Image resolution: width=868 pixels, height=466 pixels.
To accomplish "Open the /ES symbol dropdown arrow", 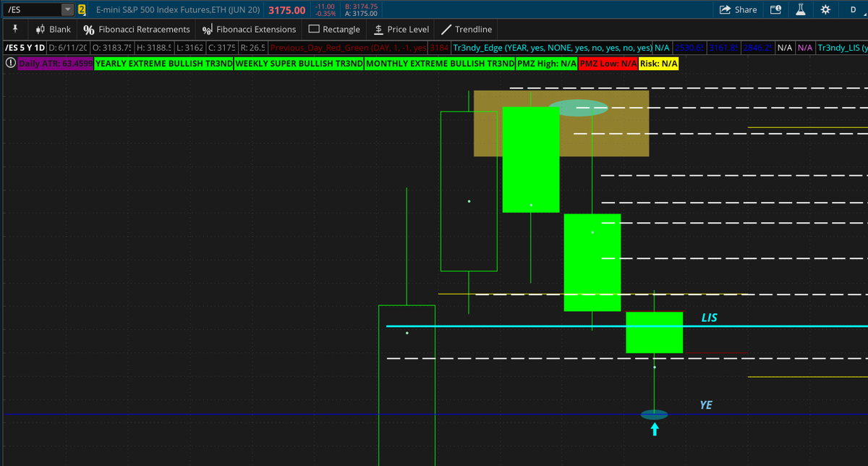I will (x=67, y=9).
